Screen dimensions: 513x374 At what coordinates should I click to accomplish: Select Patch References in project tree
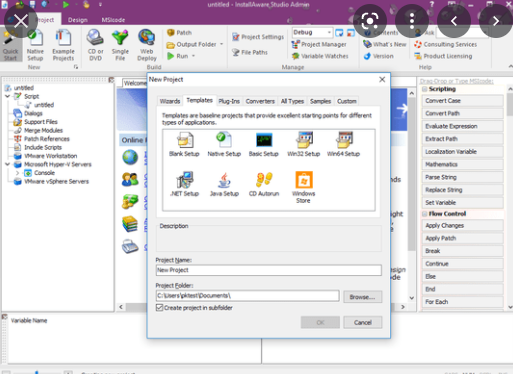[x=42, y=139]
